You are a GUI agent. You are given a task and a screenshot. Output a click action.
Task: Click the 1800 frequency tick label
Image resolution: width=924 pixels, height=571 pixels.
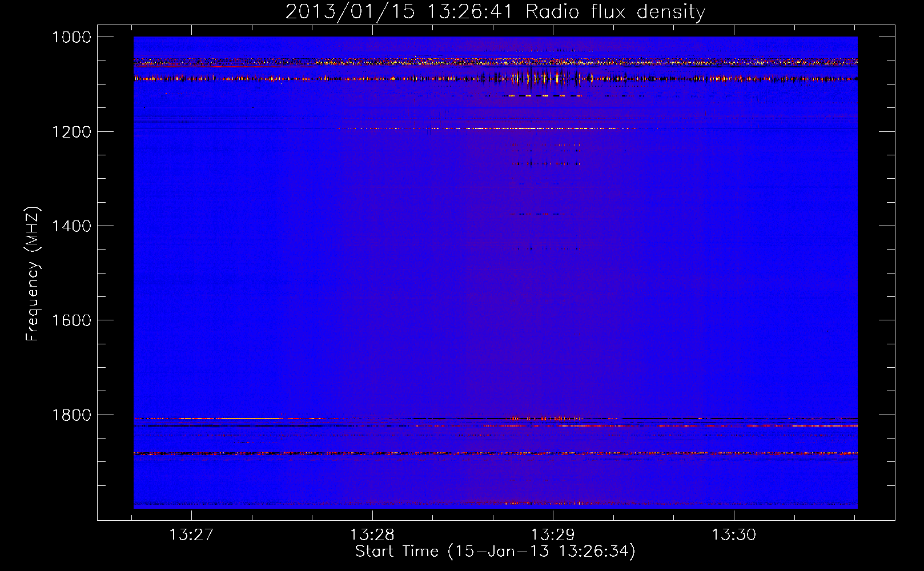tap(71, 415)
